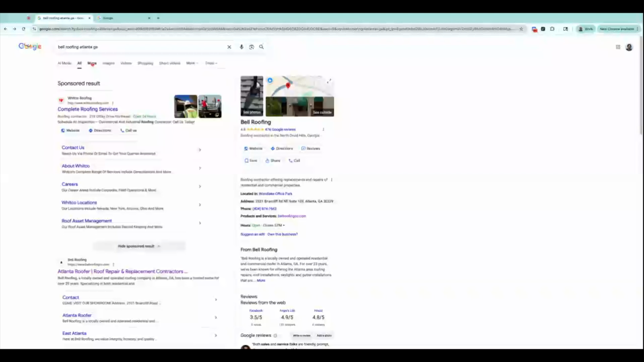Open the Extensions puzzle-piece menu
Image resolution: width=644 pixels, height=362 pixels.
[x=552, y=29]
